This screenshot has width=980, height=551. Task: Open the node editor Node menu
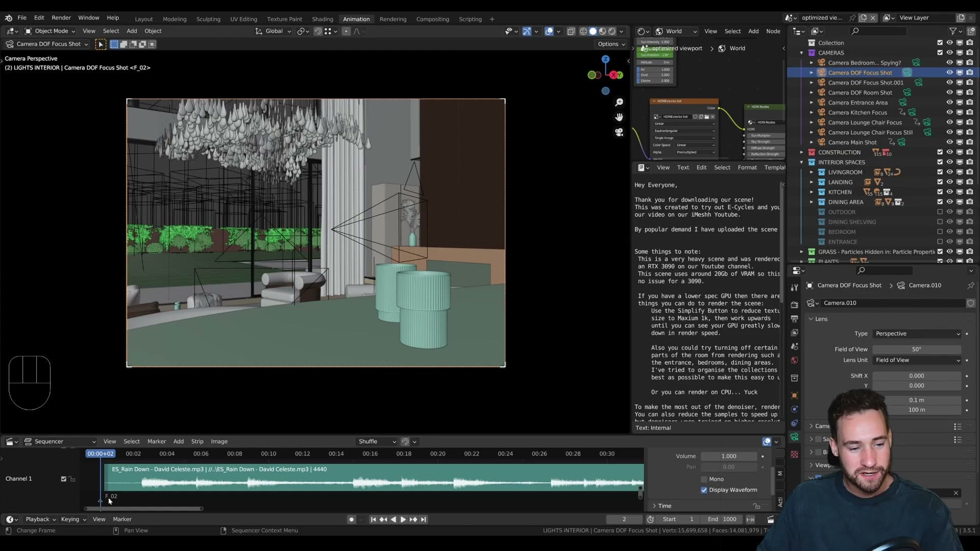click(773, 31)
